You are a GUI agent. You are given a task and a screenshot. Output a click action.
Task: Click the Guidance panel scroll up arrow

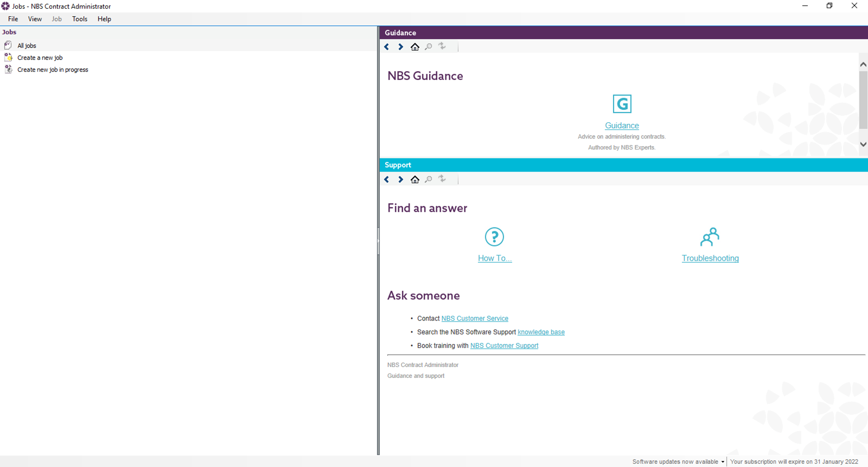click(x=863, y=64)
